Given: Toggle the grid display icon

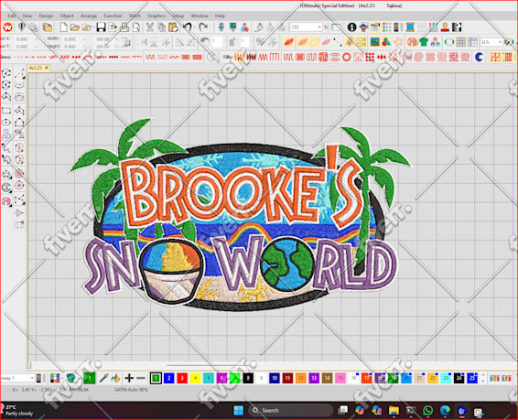Looking at the screenshot, I should click(x=461, y=42).
